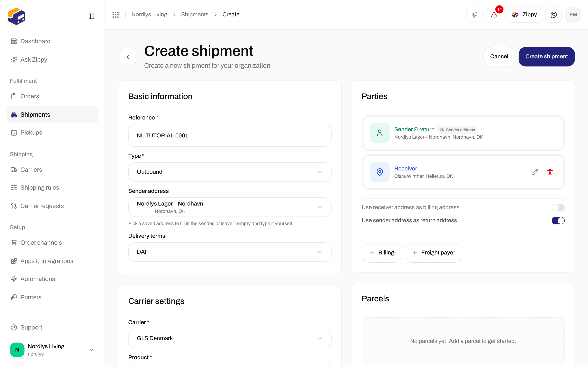The image size is (588, 367).
Task: Collapse the sidebar panel icon
Action: (91, 16)
